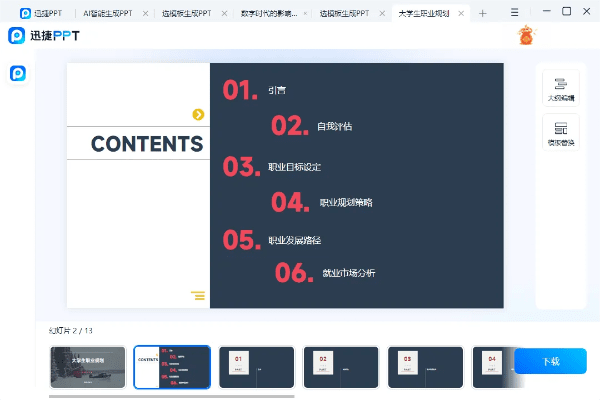Click the blue 下载 download button
Viewport: 600px width, 400px height.
click(550, 361)
